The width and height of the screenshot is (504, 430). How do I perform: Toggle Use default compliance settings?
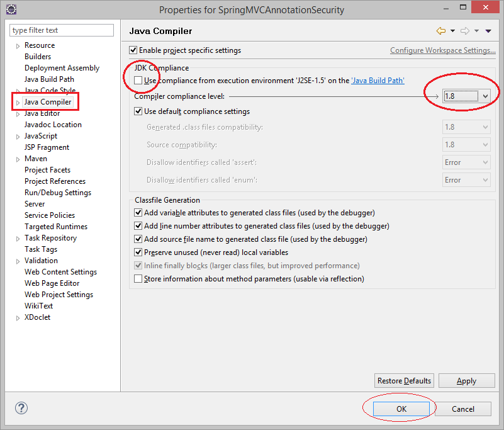coord(138,111)
